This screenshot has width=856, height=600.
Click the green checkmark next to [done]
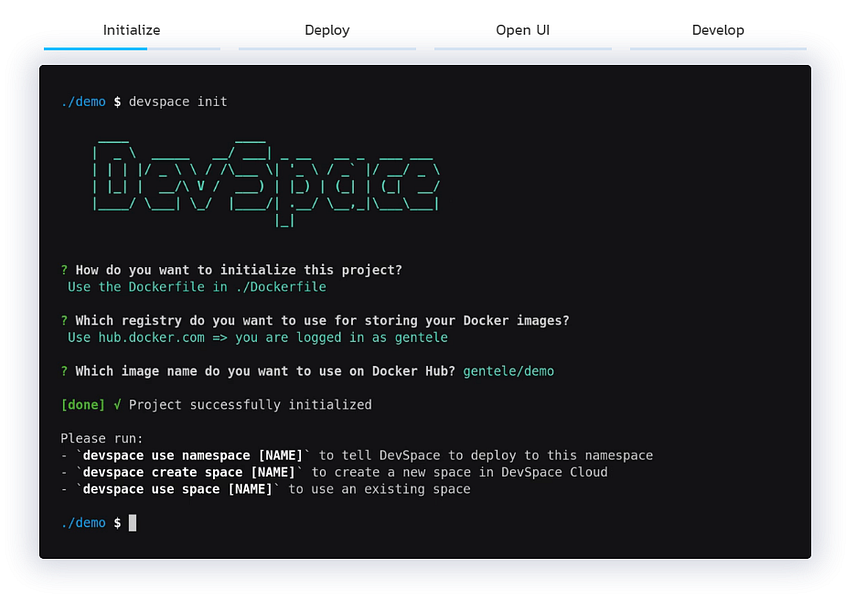117,405
